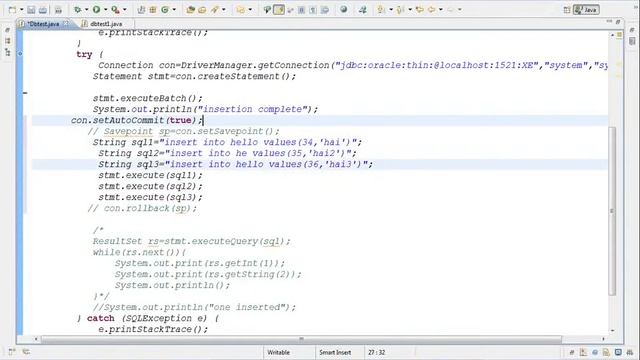Click the vertical scrollbar thumb
This screenshot has height=360, width=640.
pos(611,211)
